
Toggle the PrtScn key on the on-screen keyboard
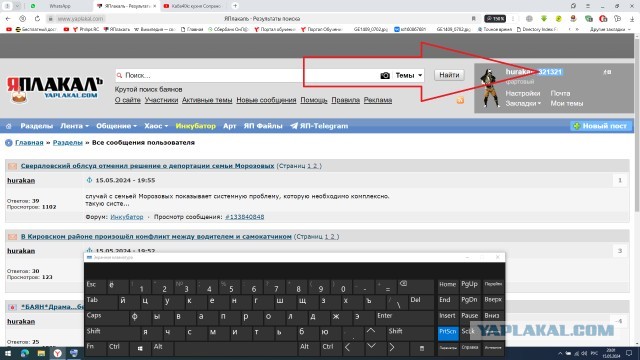pos(448,332)
